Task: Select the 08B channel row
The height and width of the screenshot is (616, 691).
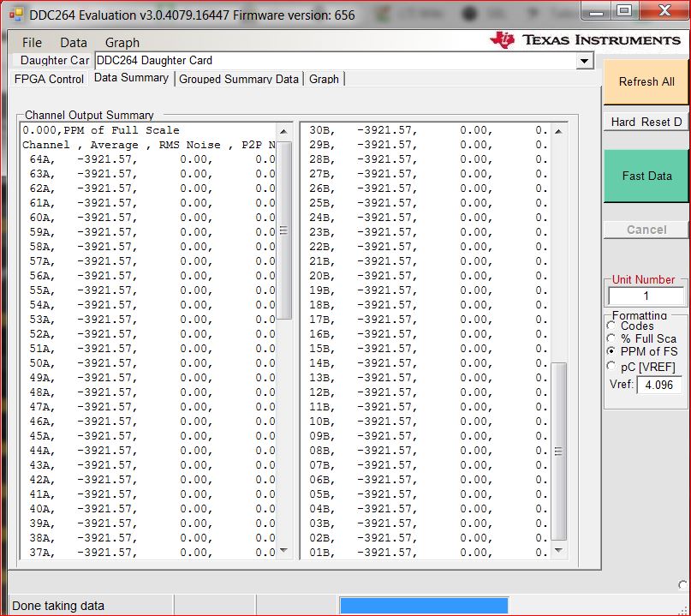Action: tap(426, 451)
